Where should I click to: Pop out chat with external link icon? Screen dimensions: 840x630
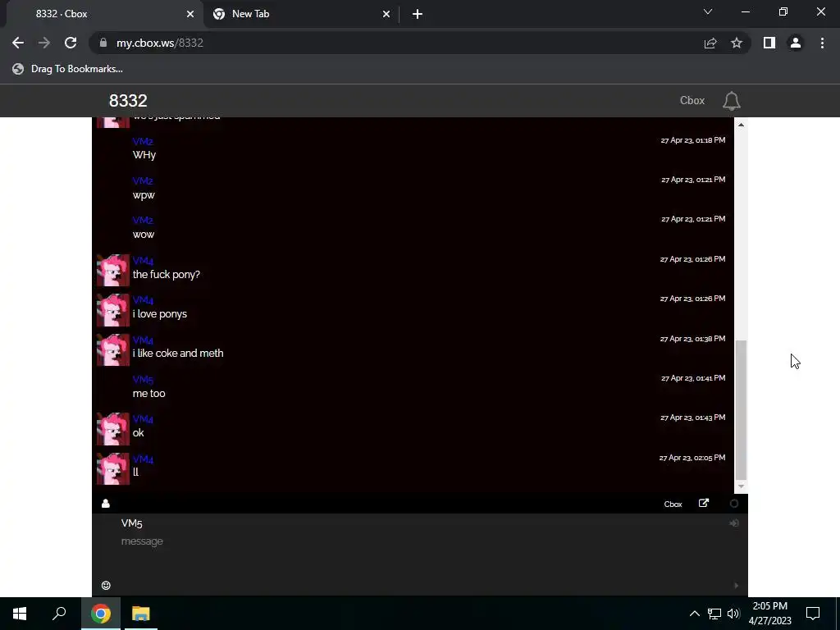click(703, 503)
